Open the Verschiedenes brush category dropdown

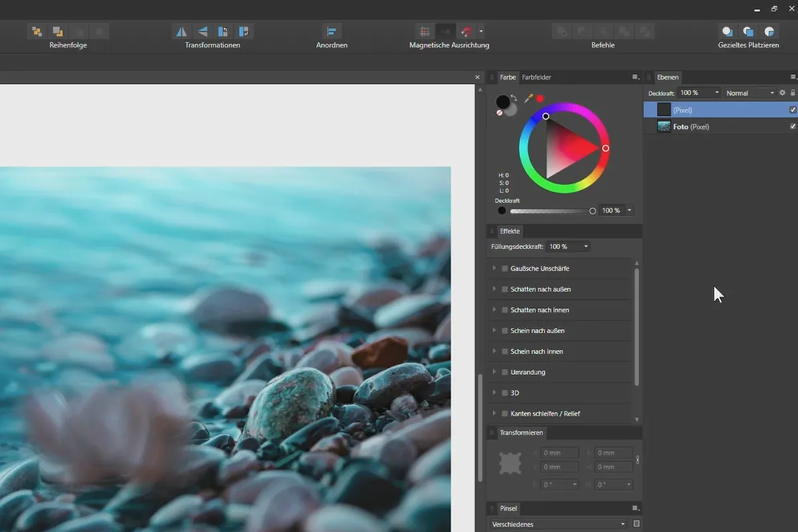[x=559, y=524]
